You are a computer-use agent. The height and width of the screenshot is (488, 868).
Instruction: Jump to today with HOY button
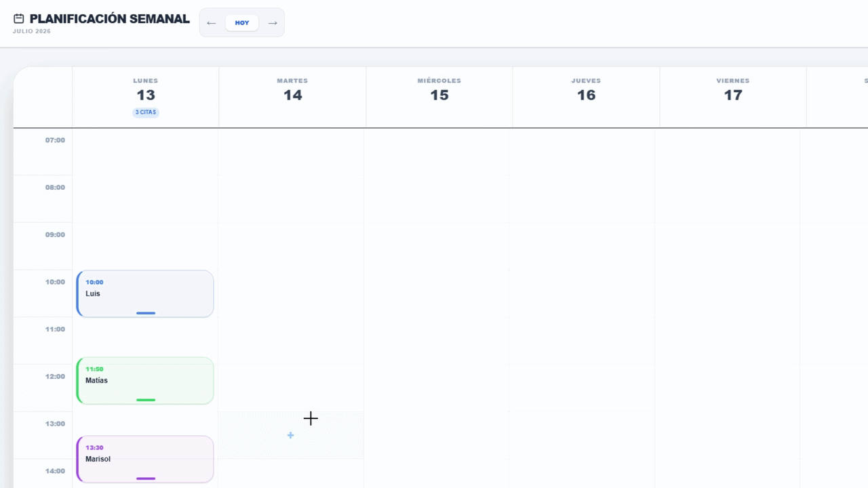click(242, 23)
